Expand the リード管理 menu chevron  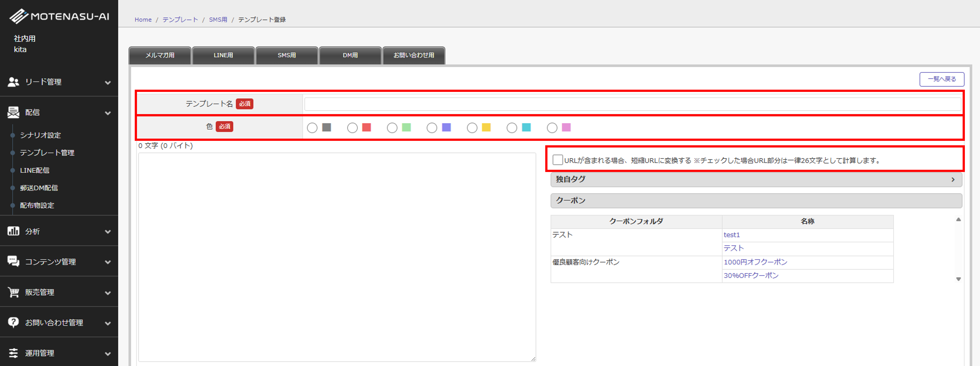108,83
